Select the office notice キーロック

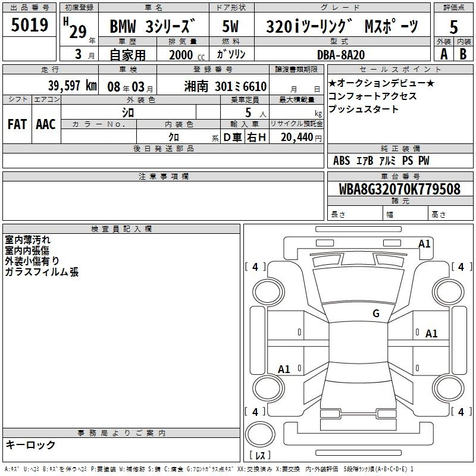[30, 445]
